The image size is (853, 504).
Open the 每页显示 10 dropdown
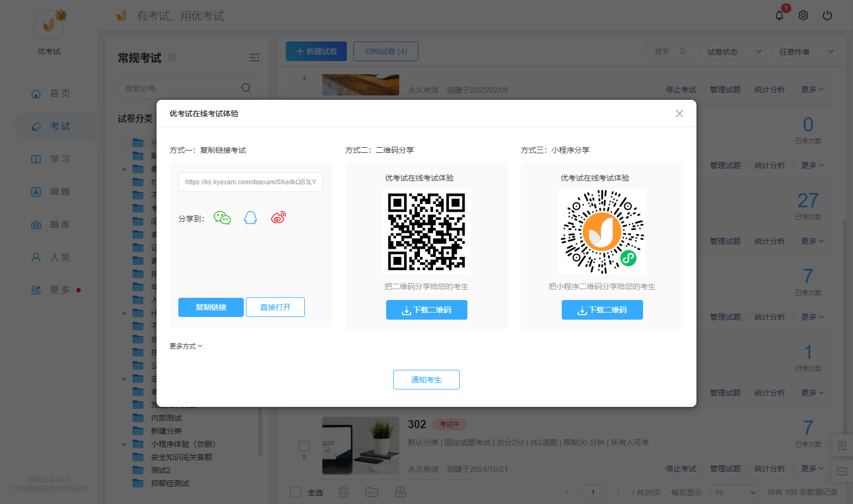click(x=734, y=492)
